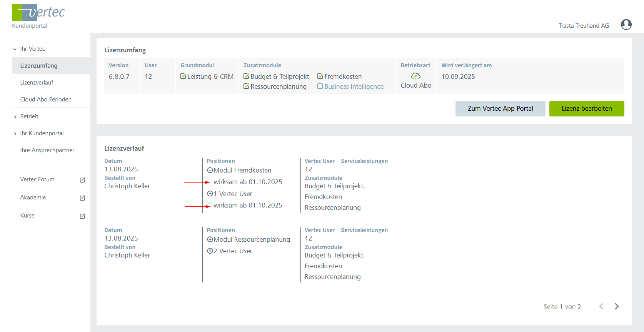Open external link icon beside Akademie
The width and height of the screenshot is (644, 332).
pyautogui.click(x=82, y=198)
